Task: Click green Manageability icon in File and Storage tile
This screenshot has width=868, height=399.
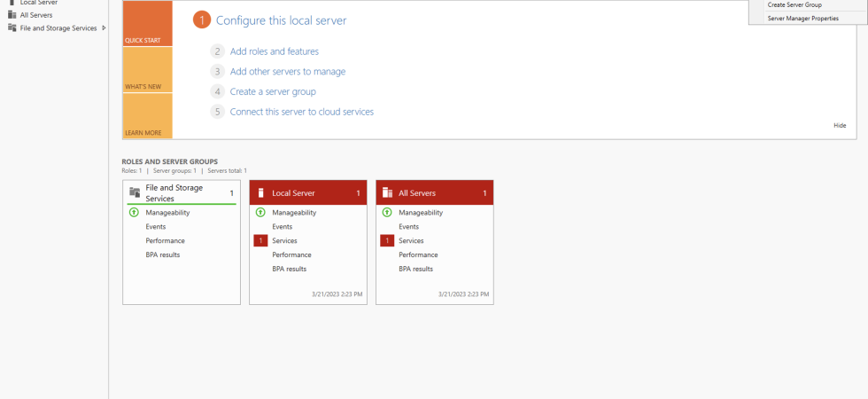Action: [x=134, y=212]
